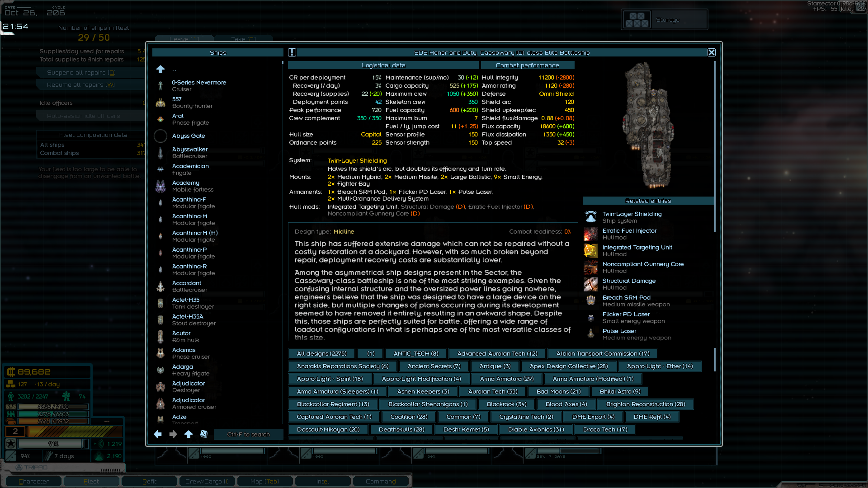
Task: Go up a level via top list arrow
Action: coord(160,69)
